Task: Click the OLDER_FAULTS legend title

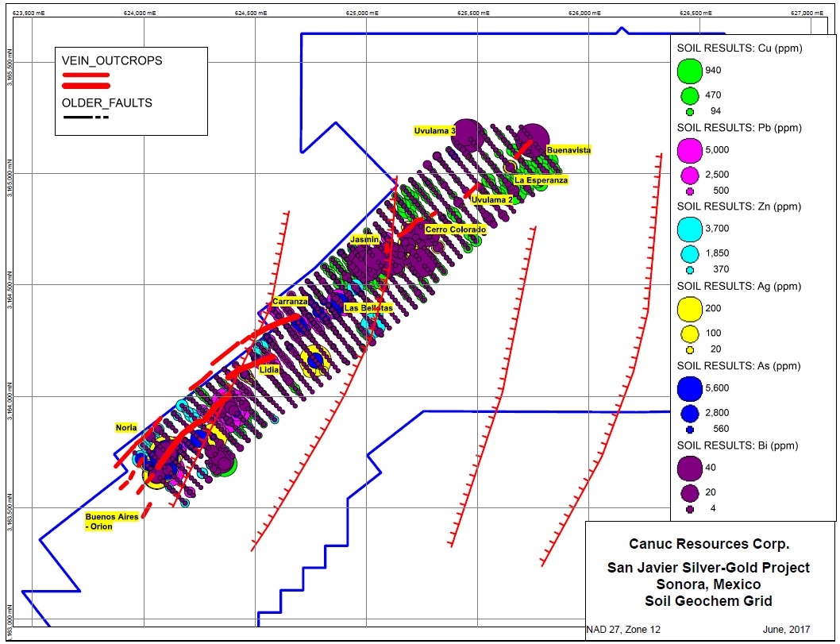Action: click(x=107, y=103)
